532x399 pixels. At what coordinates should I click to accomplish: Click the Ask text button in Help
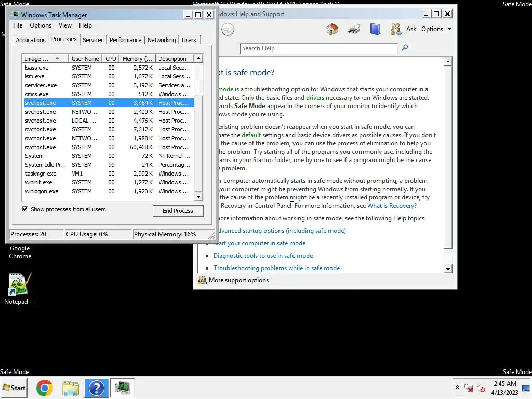pyautogui.click(x=411, y=29)
